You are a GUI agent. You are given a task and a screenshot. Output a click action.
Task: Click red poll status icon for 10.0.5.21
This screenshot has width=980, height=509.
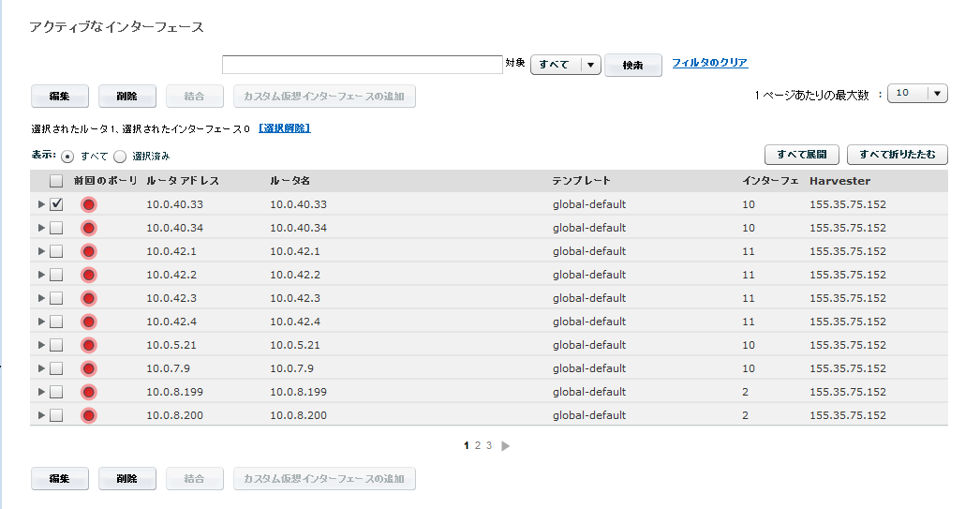[89, 345]
